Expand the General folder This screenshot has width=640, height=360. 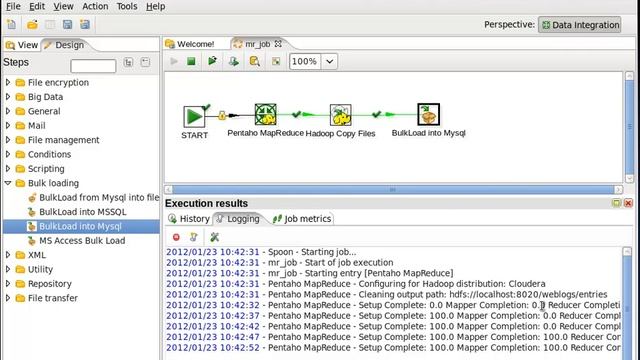click(8, 111)
